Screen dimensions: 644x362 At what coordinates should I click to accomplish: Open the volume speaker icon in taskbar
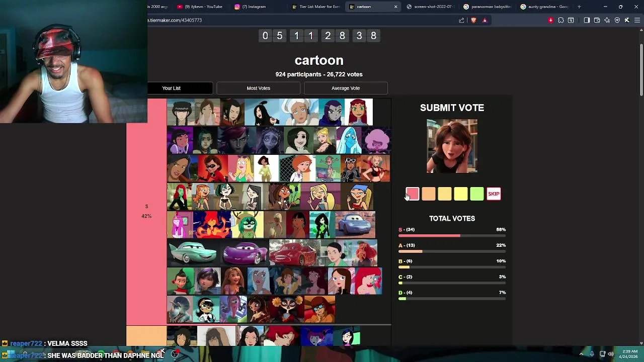(x=611, y=354)
